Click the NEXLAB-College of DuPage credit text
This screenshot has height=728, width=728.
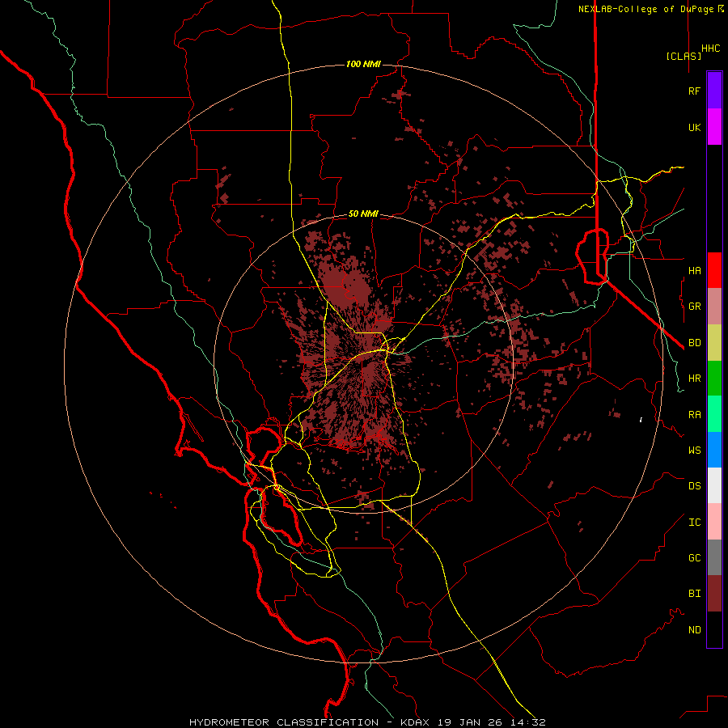tap(645, 9)
